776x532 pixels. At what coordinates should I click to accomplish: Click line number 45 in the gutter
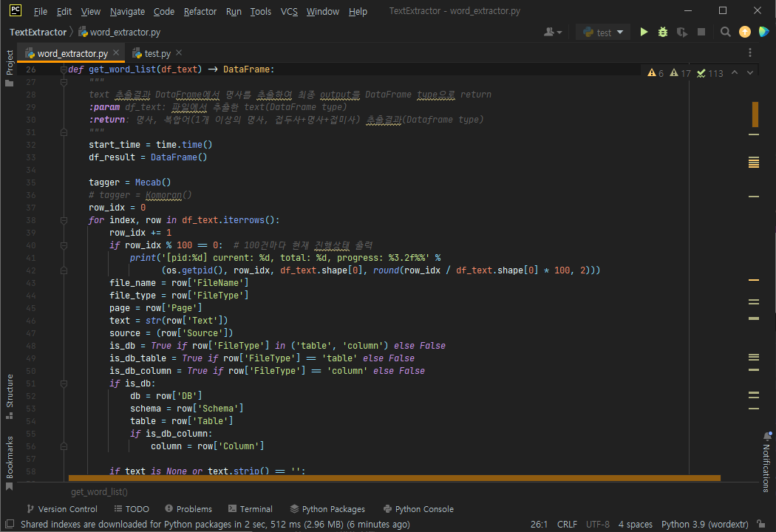[31, 308]
